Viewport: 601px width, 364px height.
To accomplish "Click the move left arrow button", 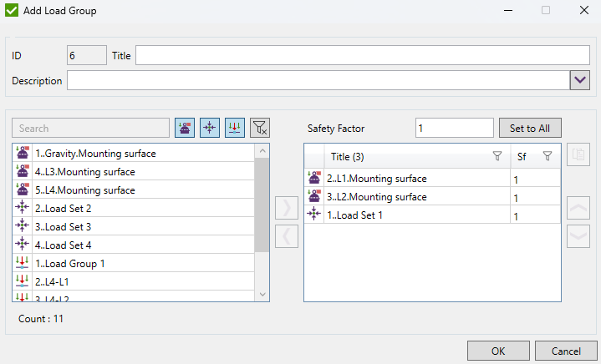I will [286, 236].
